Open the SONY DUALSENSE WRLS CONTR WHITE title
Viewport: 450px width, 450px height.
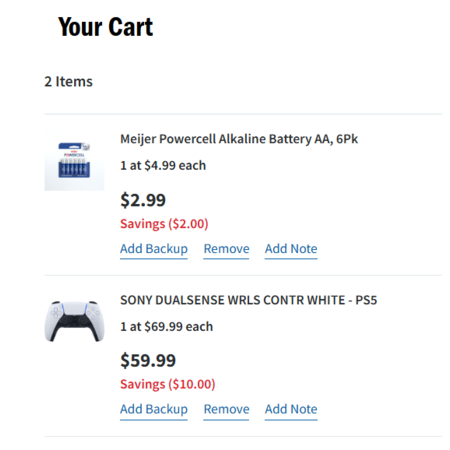[249, 300]
